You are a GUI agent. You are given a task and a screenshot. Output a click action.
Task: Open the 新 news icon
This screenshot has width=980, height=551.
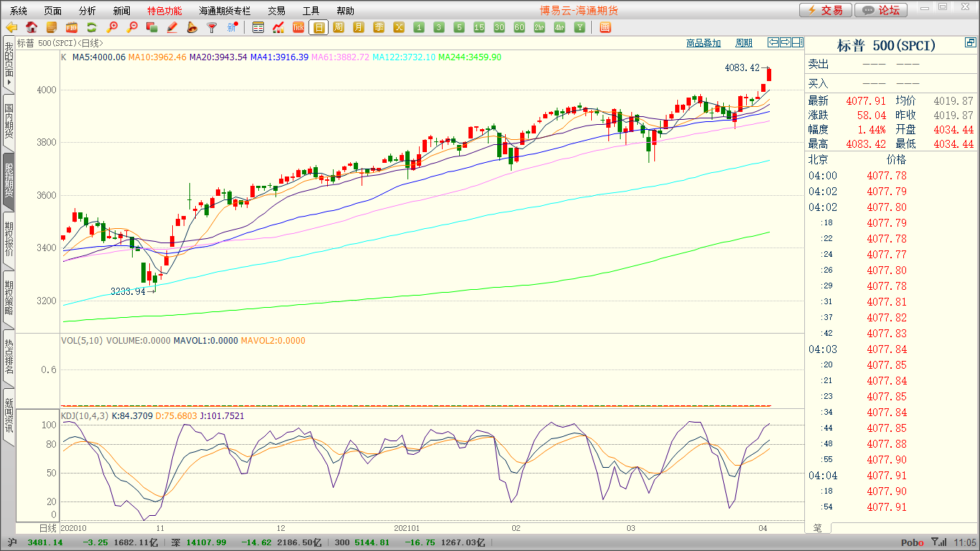[232, 27]
